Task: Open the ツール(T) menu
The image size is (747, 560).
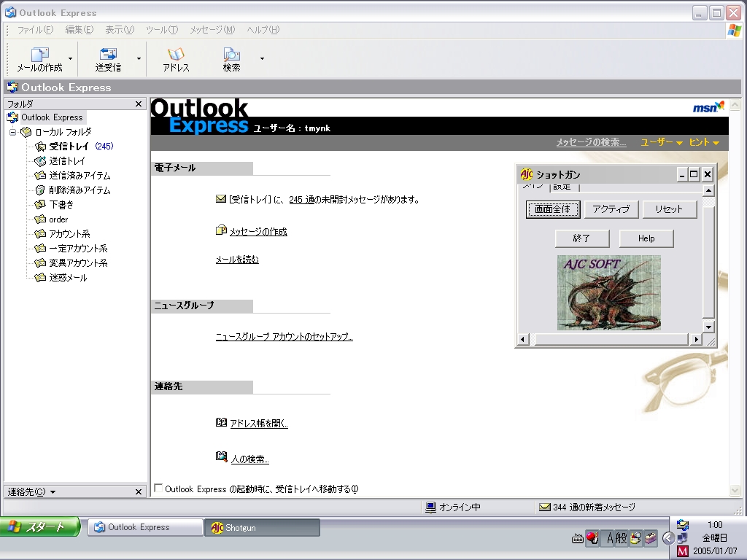Action: pos(162,30)
